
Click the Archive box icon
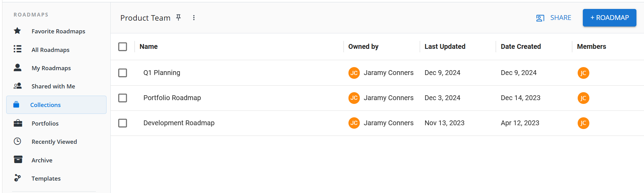pyautogui.click(x=18, y=160)
